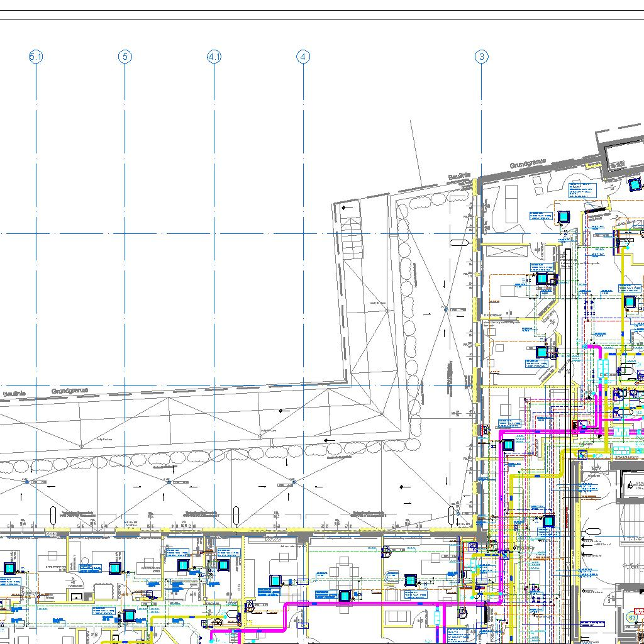Click the Baulinie label near axis 3
644x644 pixels.
point(459,177)
